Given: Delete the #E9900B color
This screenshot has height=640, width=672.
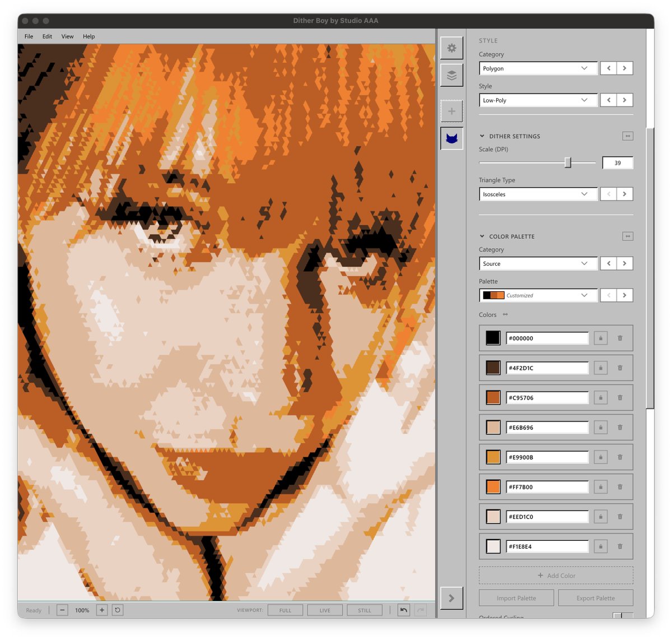Looking at the screenshot, I should tap(620, 457).
